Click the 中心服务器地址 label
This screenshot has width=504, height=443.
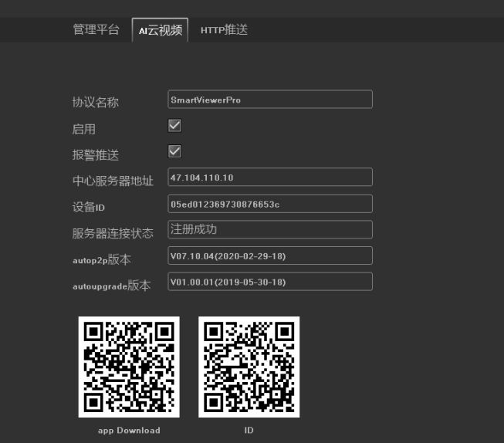click(x=113, y=181)
